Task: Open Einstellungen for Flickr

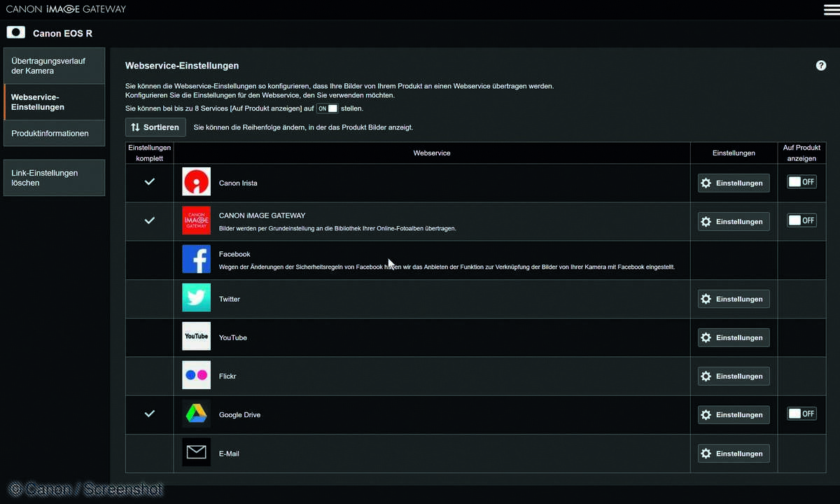Action: pyautogui.click(x=734, y=376)
